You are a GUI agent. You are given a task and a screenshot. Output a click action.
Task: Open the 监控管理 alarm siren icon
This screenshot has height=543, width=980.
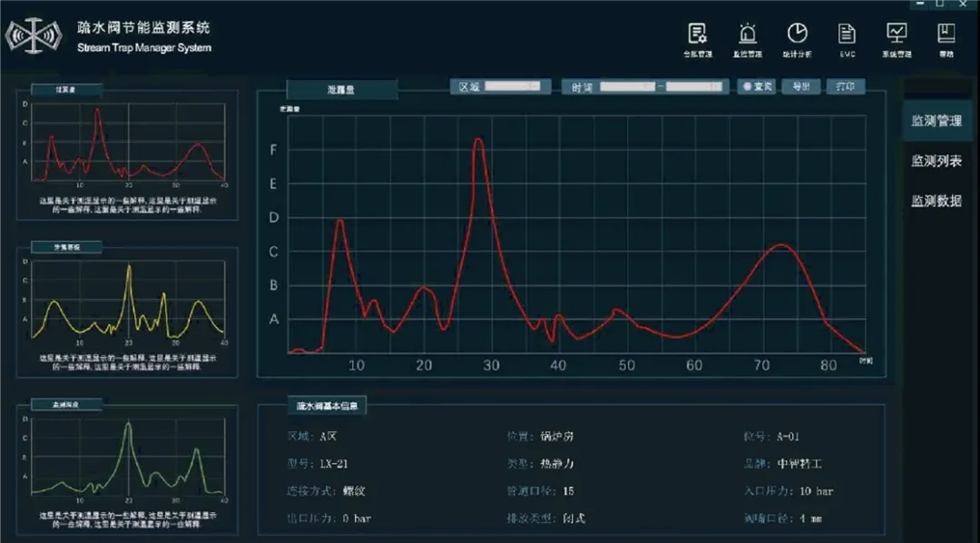(x=748, y=40)
